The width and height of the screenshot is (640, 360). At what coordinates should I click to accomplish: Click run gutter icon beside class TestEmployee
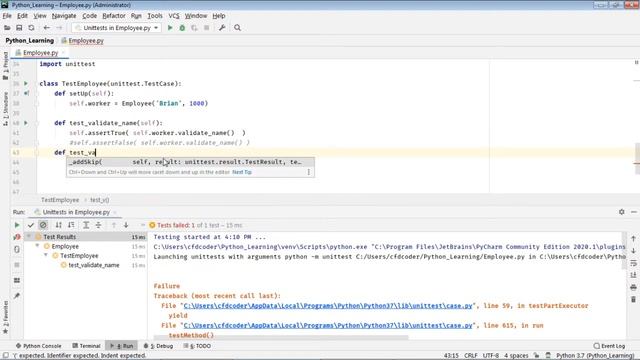point(26,83)
